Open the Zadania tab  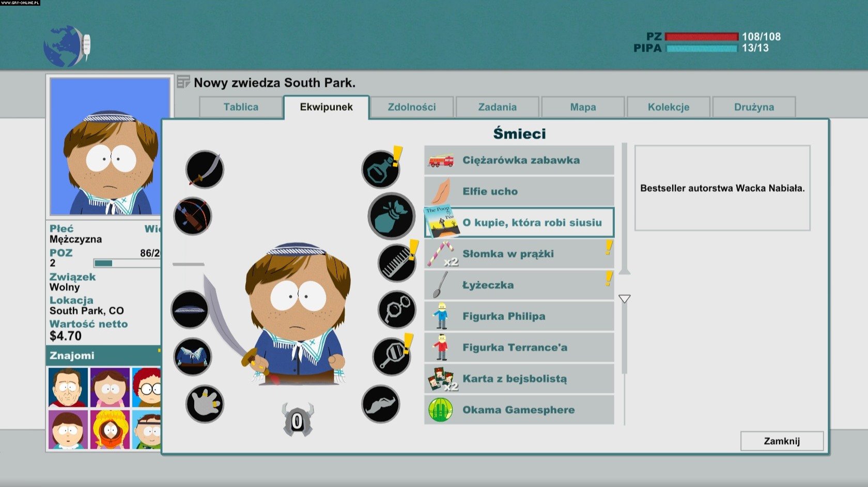point(497,107)
